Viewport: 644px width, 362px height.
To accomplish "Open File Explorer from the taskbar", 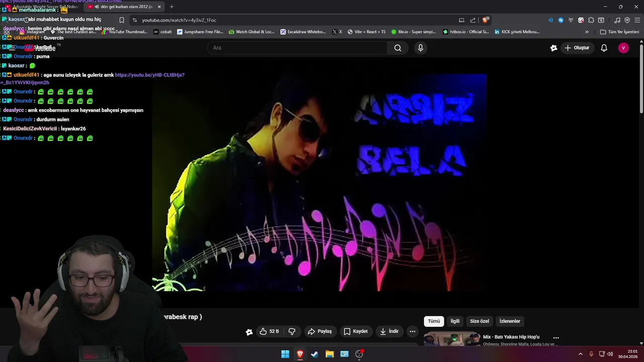I will tap(330, 354).
